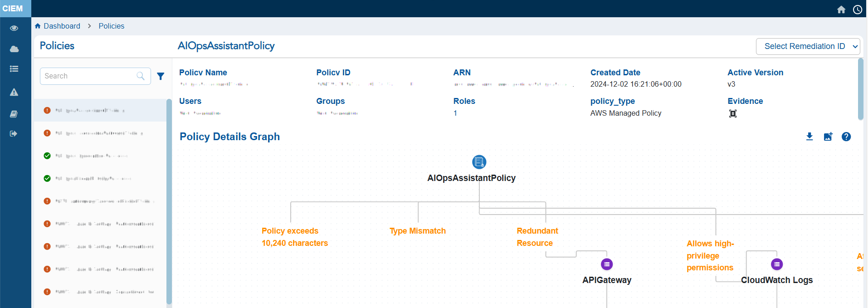Screen dimensions: 868x308
Task: Click the policy search input field
Action: point(89,76)
